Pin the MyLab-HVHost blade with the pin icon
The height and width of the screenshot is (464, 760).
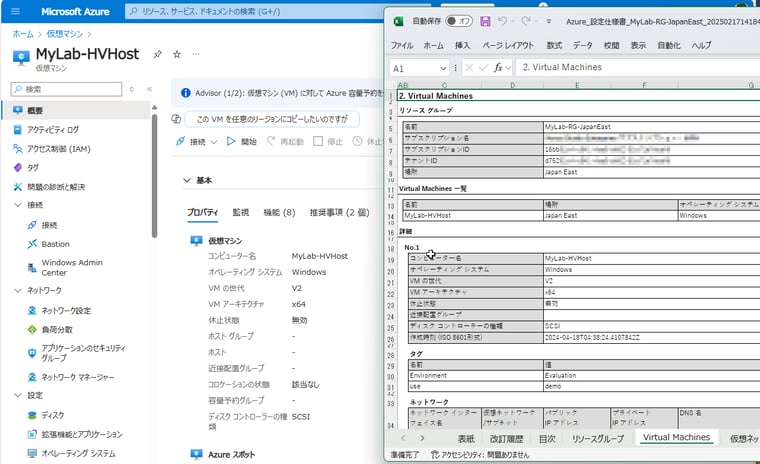coord(158,54)
